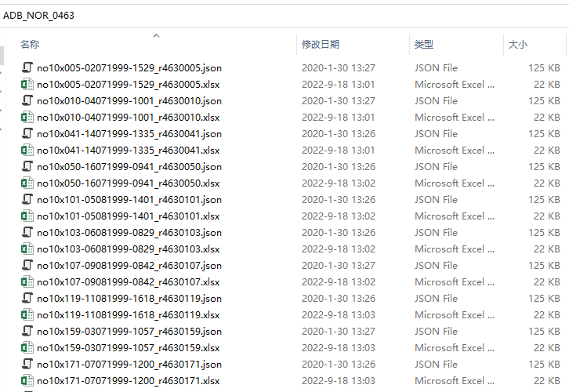
Task: Click JSON icon of no10x107-09081999-0842_r4630107.json
Action: (x=27, y=265)
